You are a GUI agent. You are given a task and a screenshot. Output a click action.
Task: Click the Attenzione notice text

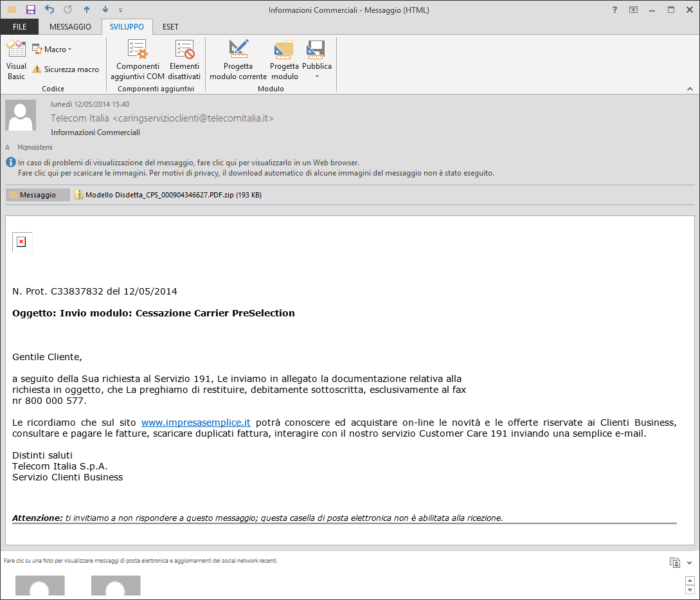pyautogui.click(x=258, y=518)
